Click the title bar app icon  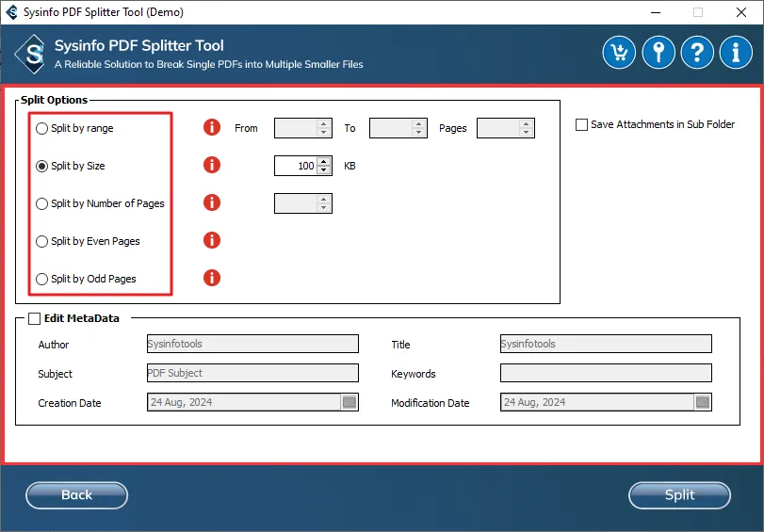click(11, 11)
